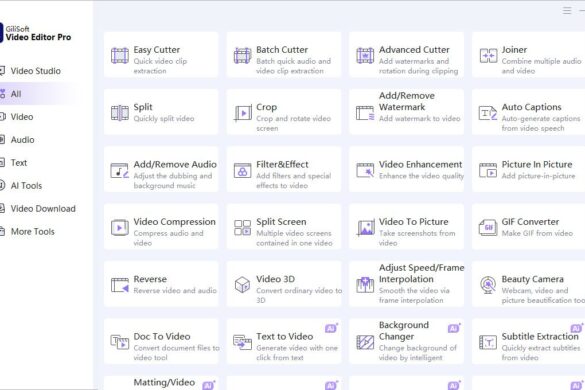Image resolution: width=585 pixels, height=390 pixels.
Task: Click the Subtitle Extraction icon
Action: tap(488, 342)
